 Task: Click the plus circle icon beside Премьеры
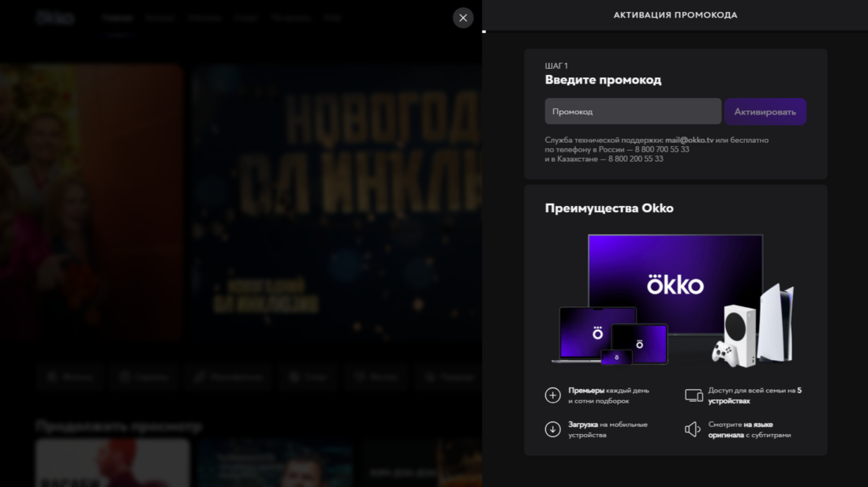tap(552, 395)
